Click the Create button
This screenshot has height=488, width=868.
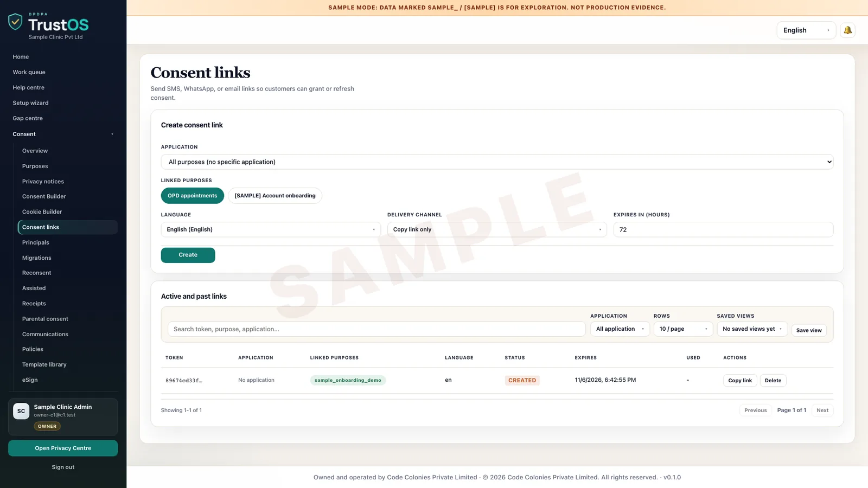coord(188,255)
